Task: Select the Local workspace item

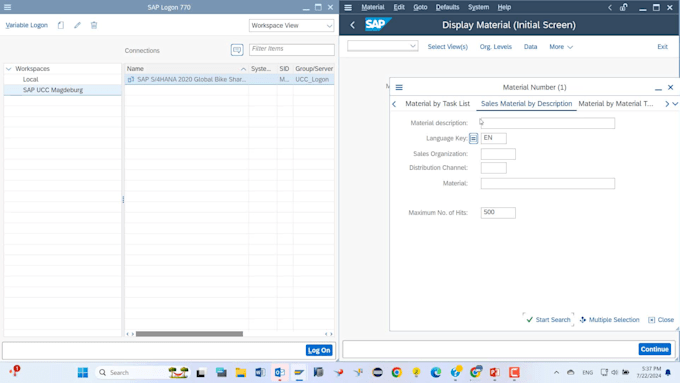Action: tap(30, 79)
